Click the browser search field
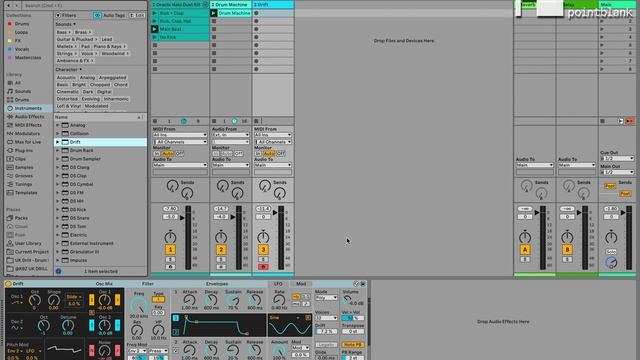 84,5
